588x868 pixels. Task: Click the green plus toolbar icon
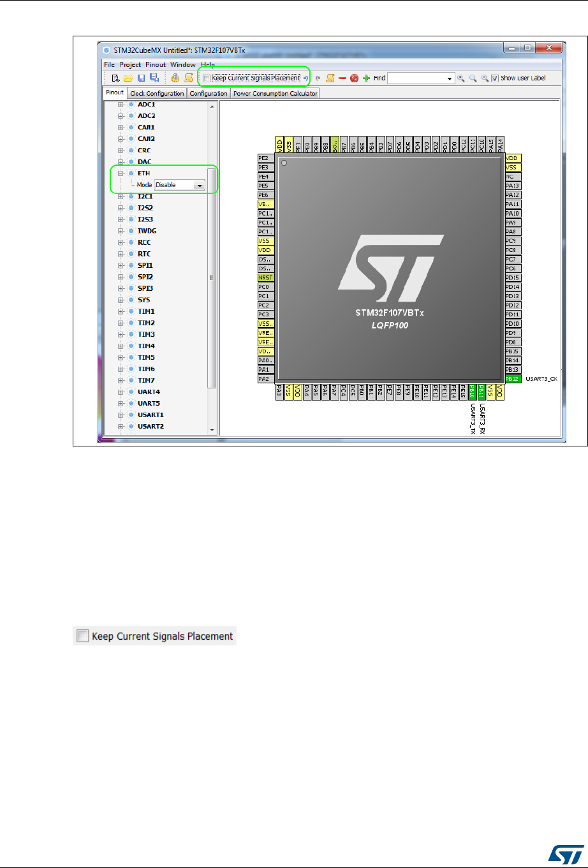366,78
